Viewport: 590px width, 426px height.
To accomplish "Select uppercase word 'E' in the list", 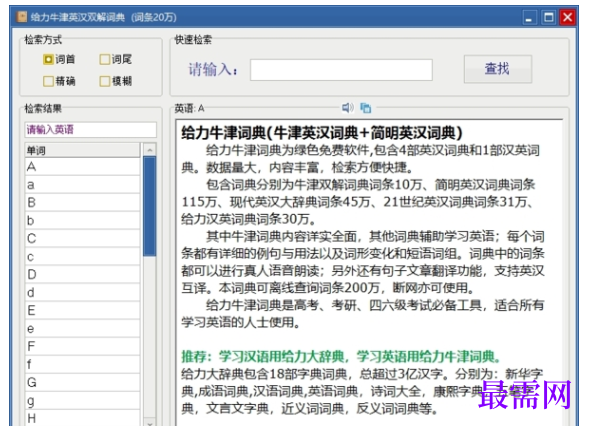I will [82, 310].
